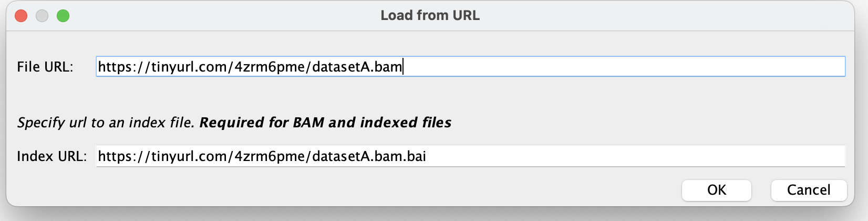
Task: Click the green zoom window button
Action: coord(63,16)
